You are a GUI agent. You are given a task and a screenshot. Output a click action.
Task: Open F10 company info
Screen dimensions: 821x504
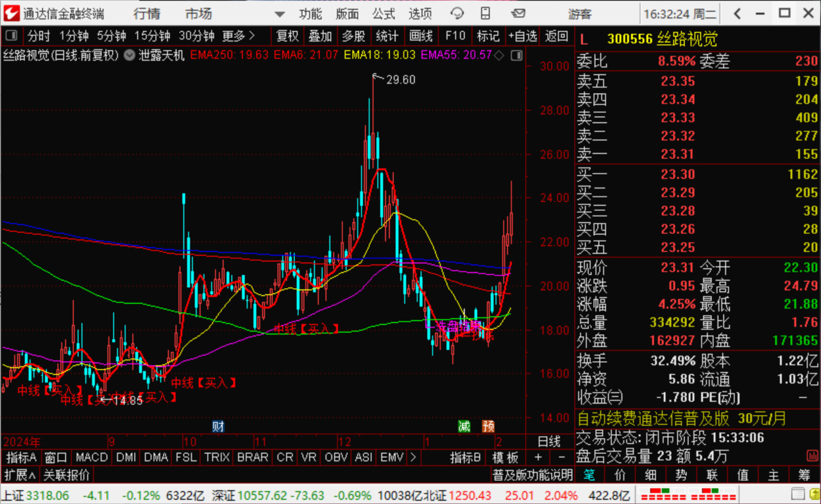(455, 37)
